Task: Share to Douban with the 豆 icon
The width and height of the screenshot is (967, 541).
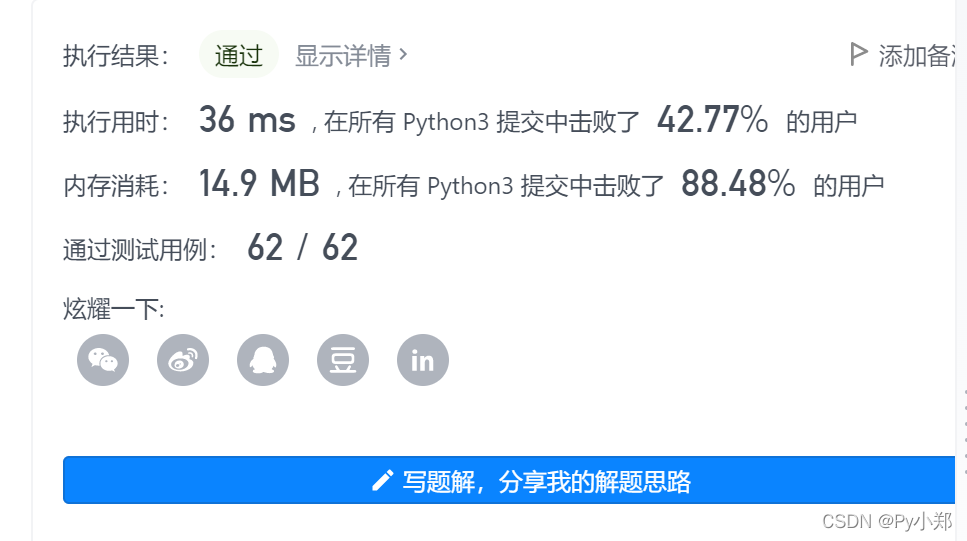Action: (343, 360)
